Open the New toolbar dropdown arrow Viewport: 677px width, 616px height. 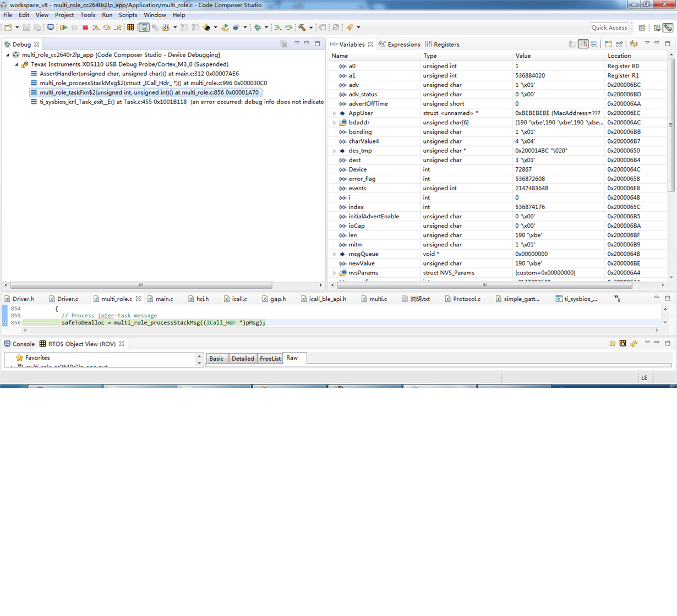click(x=17, y=27)
